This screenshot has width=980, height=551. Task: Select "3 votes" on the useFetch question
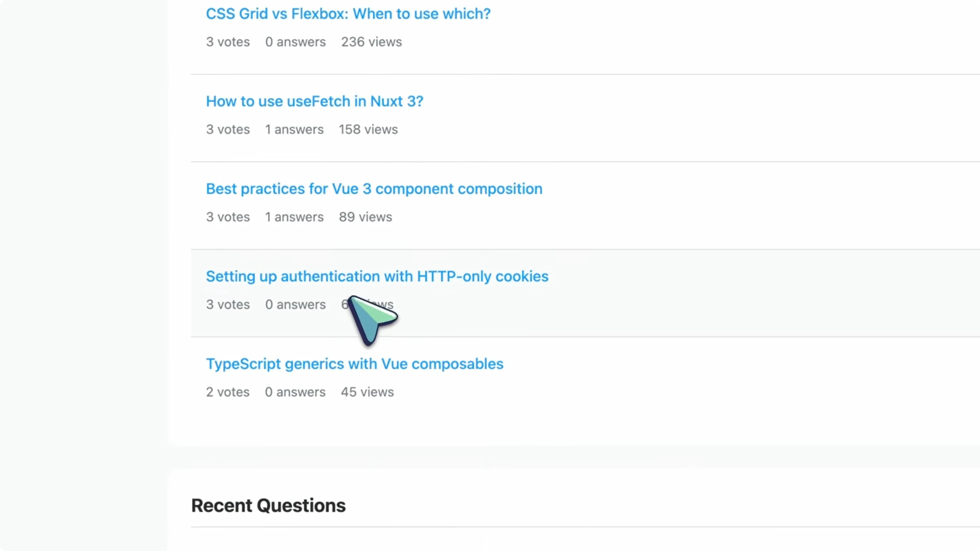[227, 129]
